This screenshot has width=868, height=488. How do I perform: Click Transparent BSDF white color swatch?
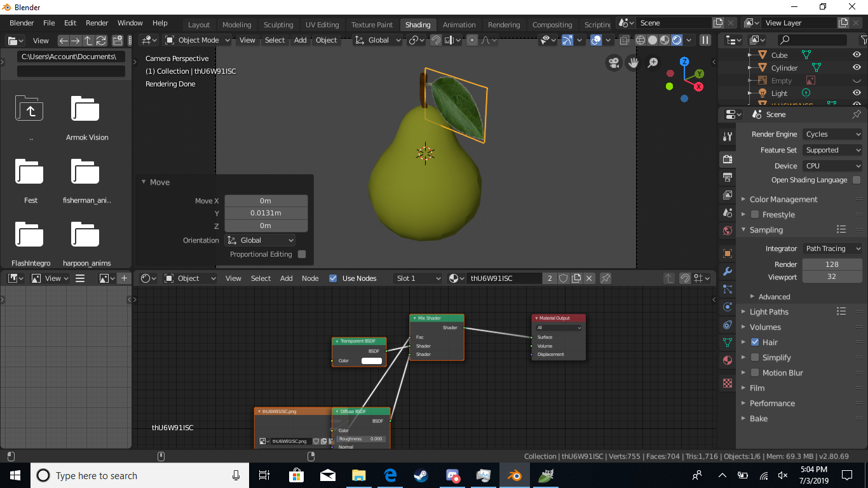(x=372, y=361)
